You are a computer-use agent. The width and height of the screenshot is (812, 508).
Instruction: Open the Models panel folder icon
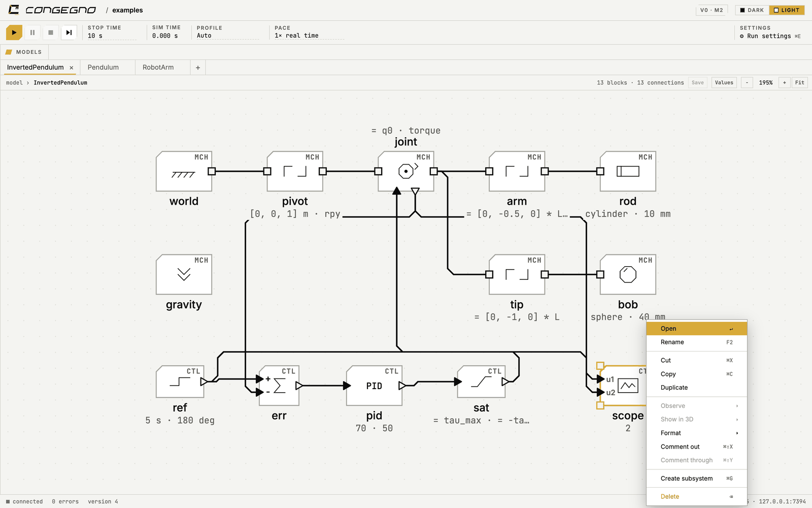(x=9, y=52)
